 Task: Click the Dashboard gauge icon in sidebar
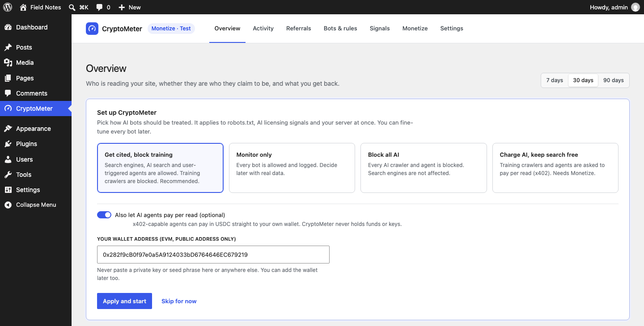[x=8, y=27]
